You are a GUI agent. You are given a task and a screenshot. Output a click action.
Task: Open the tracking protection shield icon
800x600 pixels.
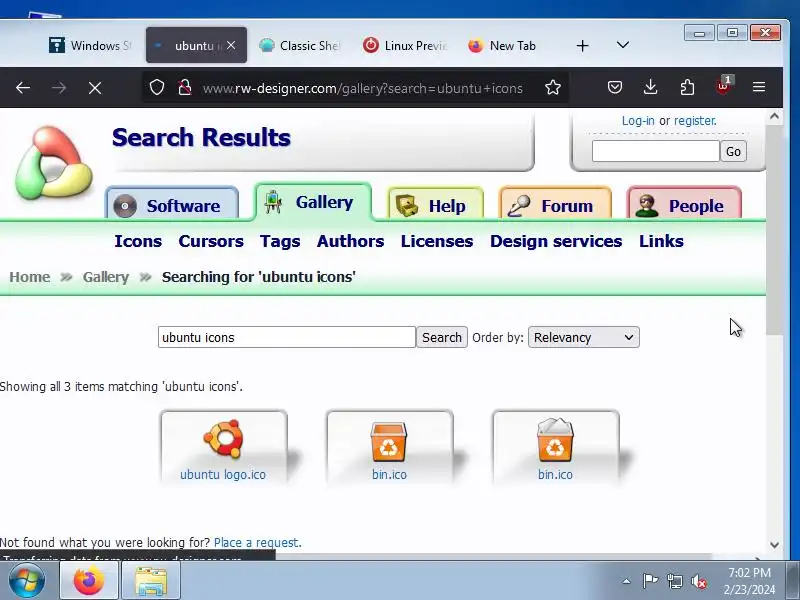pyautogui.click(x=157, y=88)
